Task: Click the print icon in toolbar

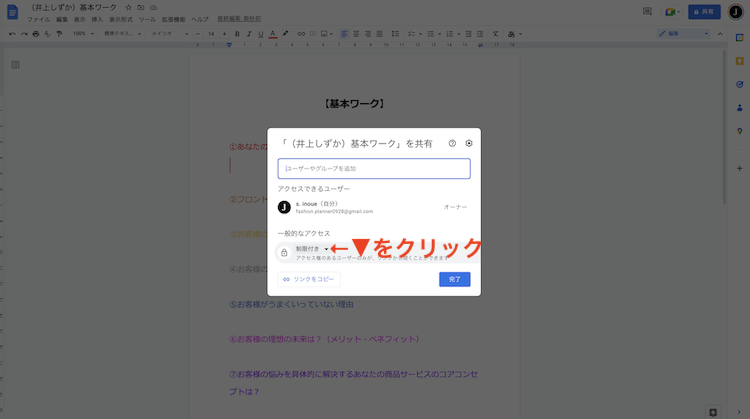Action: point(36,33)
